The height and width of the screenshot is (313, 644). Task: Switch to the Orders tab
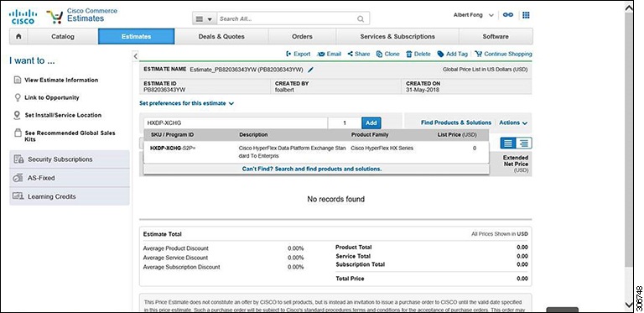(x=302, y=36)
